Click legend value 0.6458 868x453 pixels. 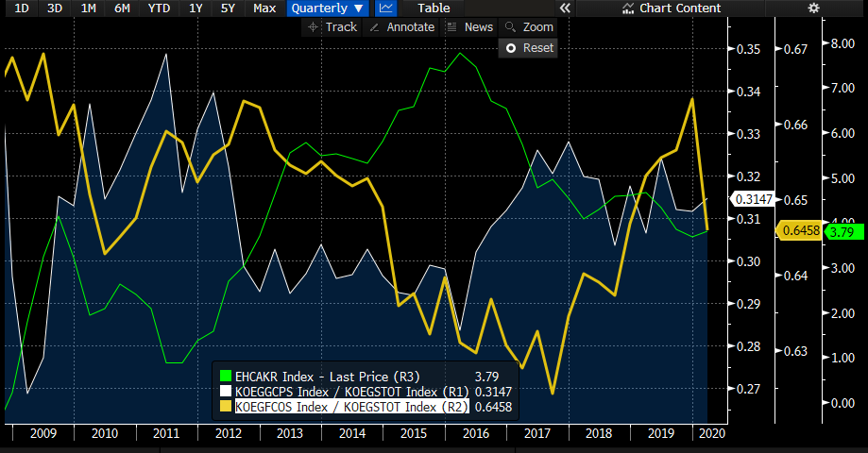pyautogui.click(x=493, y=407)
